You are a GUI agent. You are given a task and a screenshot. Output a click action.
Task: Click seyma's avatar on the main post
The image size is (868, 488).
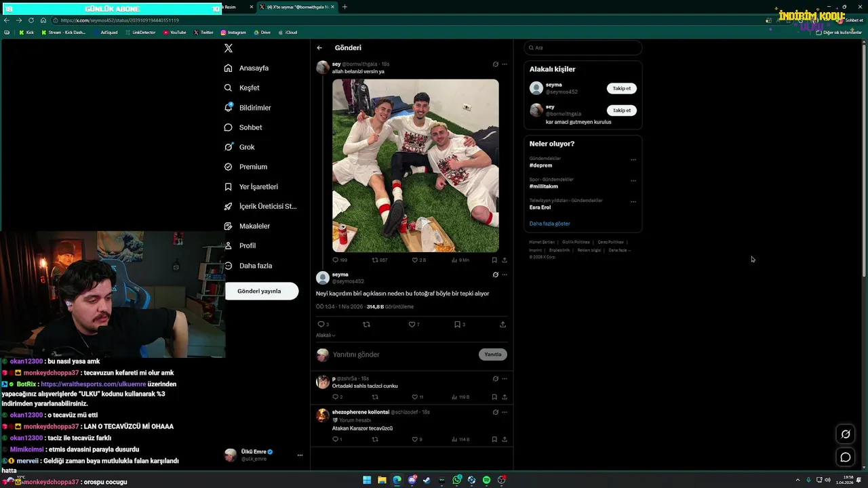click(x=323, y=277)
